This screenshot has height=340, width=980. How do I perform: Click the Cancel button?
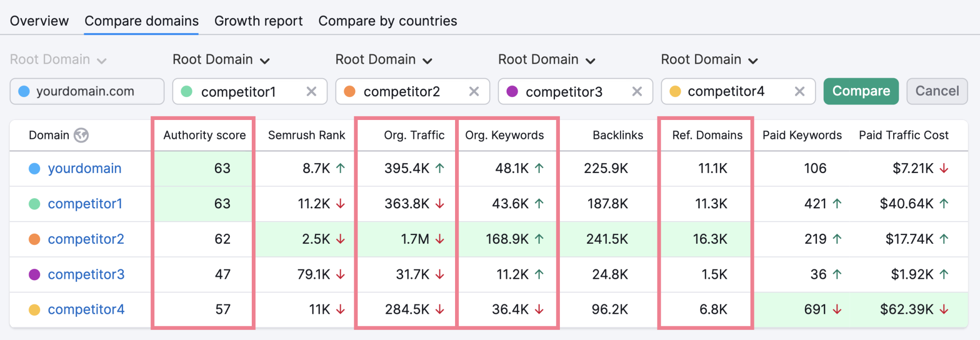[x=937, y=91]
